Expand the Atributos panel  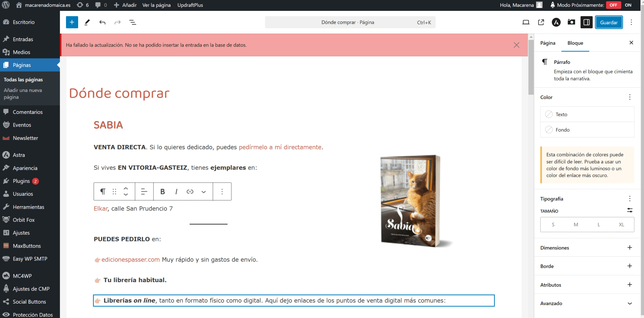coord(587,285)
